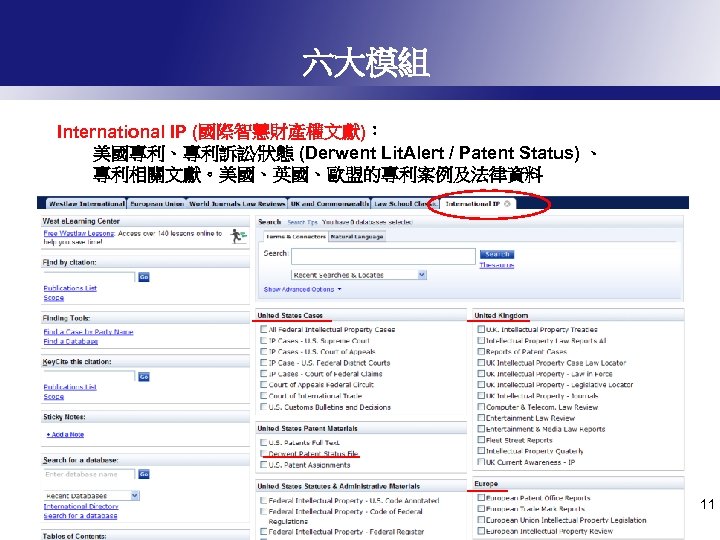Screen dimensions: 720x540
Task: Check U.K. Intellectual Property Treaties
Action: pyautogui.click(x=481, y=329)
